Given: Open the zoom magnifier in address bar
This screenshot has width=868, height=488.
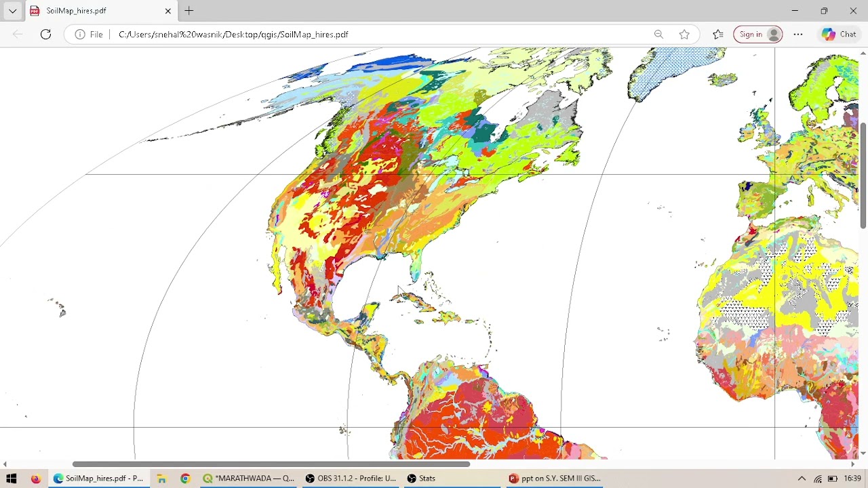Looking at the screenshot, I should 658,34.
